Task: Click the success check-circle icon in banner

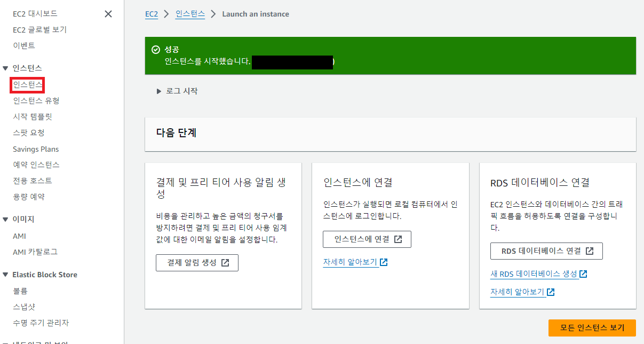Action: click(156, 50)
